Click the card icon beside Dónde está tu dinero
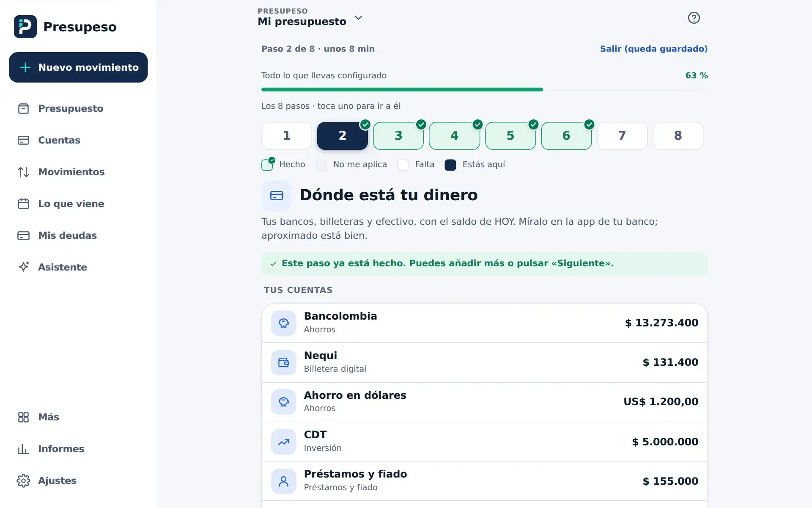The width and height of the screenshot is (812, 508). (277, 196)
